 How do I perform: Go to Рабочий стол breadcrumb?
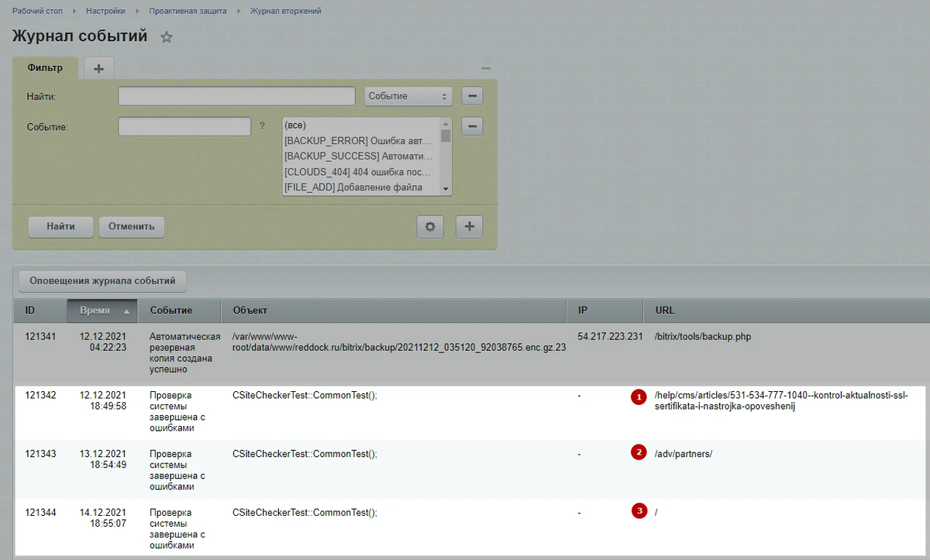(38, 11)
